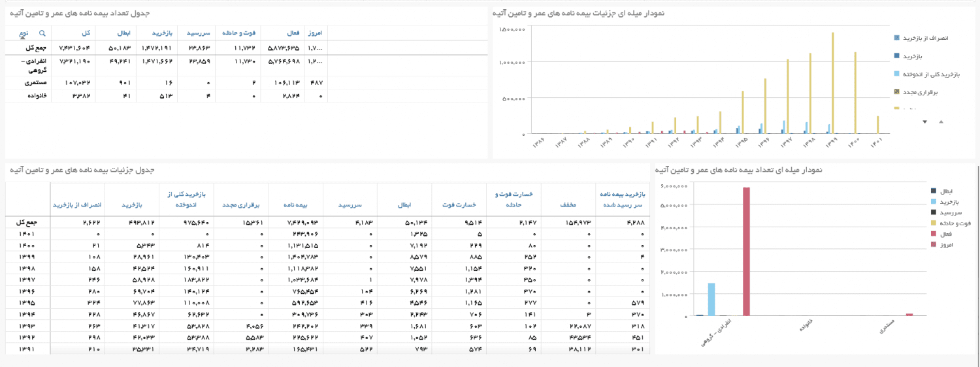Click the بازخرید بیمه نامه سر رسید شده header
Image resolution: width=980 pixels, height=367 pixels.
coord(622,200)
